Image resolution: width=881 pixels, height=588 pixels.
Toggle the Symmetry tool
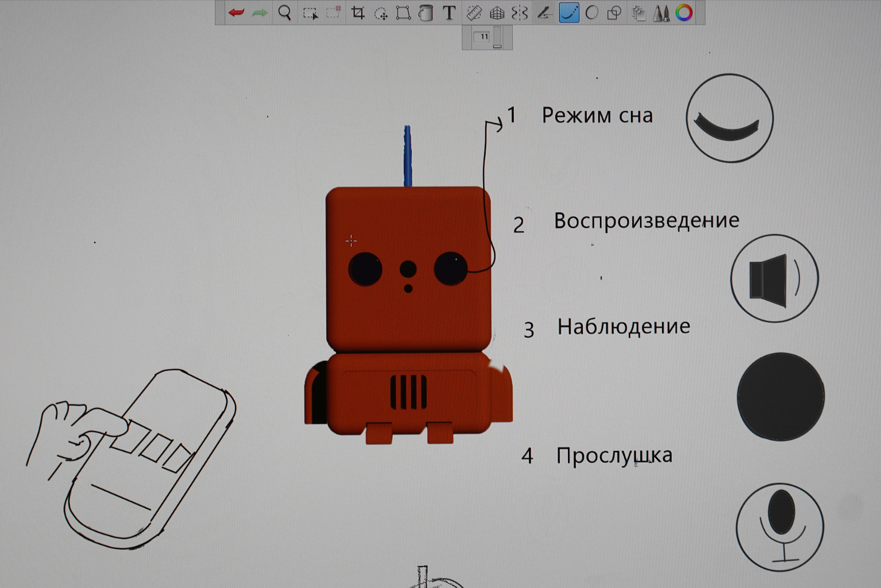[520, 13]
